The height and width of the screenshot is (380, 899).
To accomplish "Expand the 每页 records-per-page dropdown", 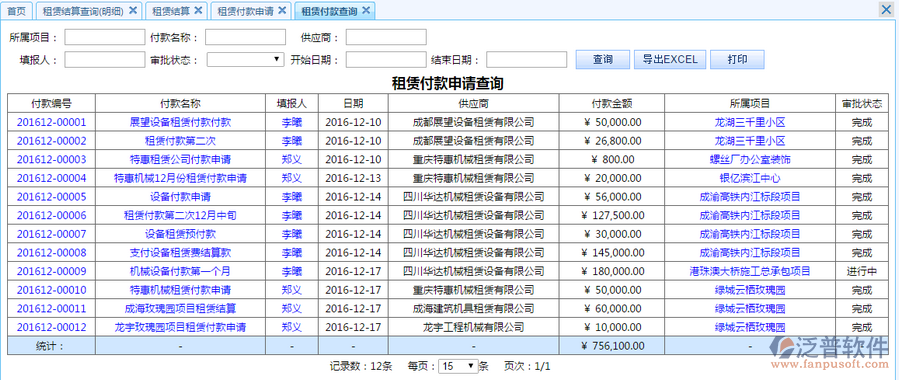I will 458,366.
